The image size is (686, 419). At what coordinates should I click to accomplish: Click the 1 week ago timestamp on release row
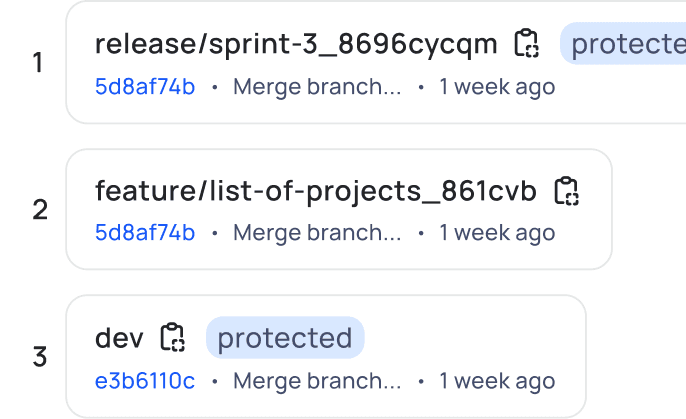pos(497,87)
